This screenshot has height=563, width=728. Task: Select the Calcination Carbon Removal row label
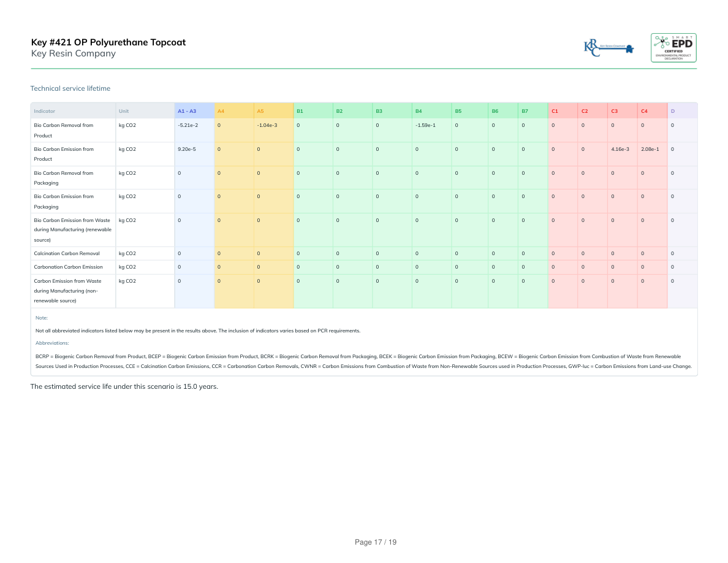[x=67, y=253]
